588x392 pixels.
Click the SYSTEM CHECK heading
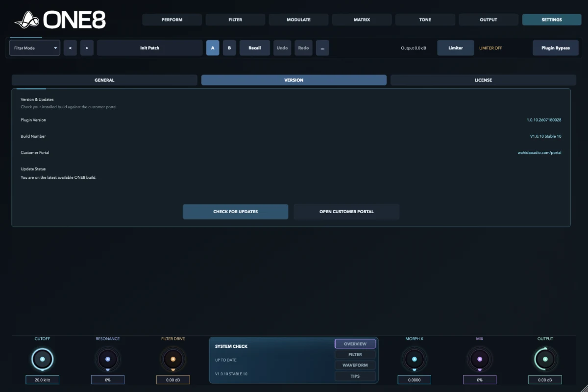coord(231,346)
